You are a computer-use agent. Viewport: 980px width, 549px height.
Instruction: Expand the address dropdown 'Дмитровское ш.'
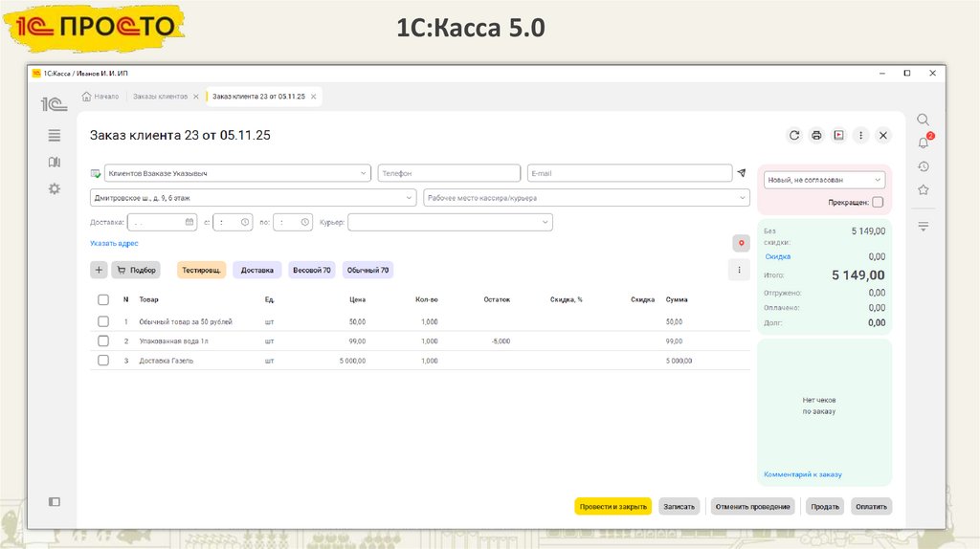409,198
